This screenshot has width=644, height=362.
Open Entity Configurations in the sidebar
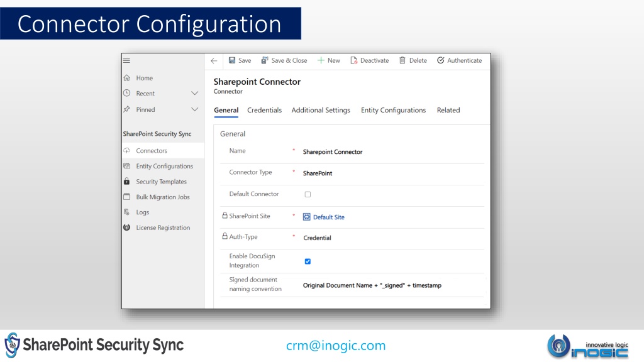coord(165,166)
